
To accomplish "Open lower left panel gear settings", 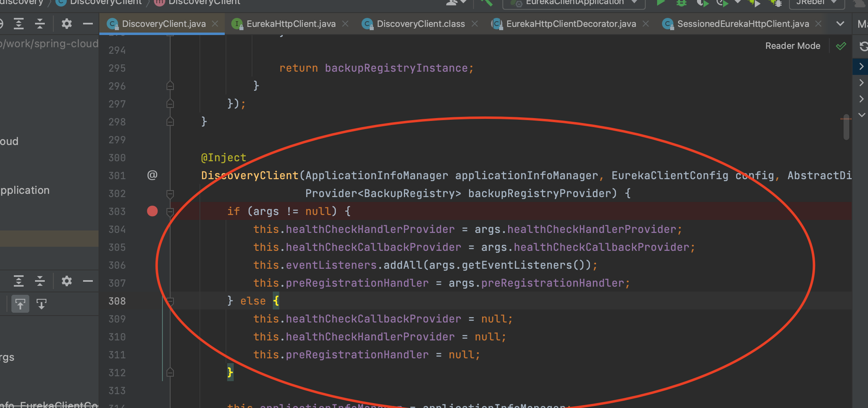I will (67, 281).
